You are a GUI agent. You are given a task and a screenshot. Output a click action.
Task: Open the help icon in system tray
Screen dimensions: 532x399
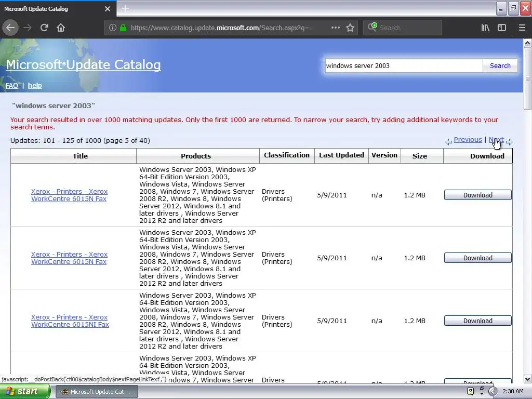tap(470, 392)
